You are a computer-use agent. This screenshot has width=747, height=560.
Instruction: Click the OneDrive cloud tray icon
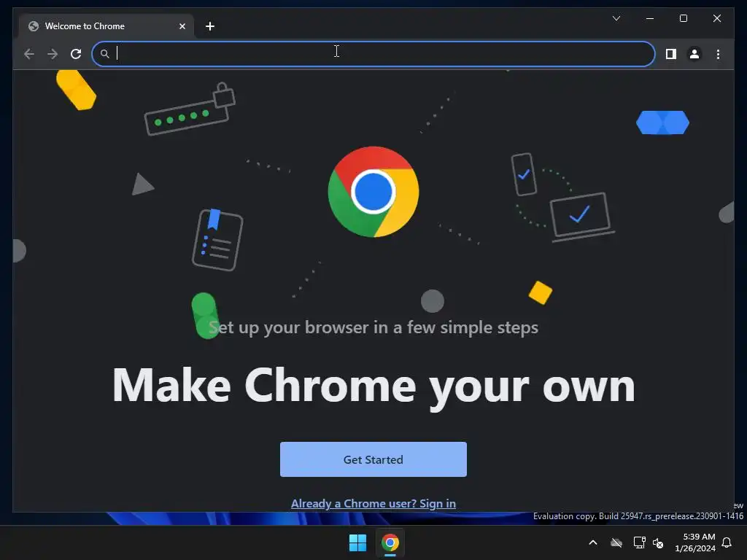(616, 542)
